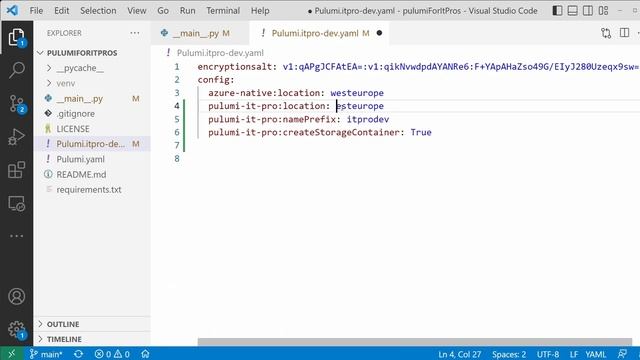Screen dimensions: 640x360
Task: Open Explorer views and more actions ellipsis
Action: [135, 33]
